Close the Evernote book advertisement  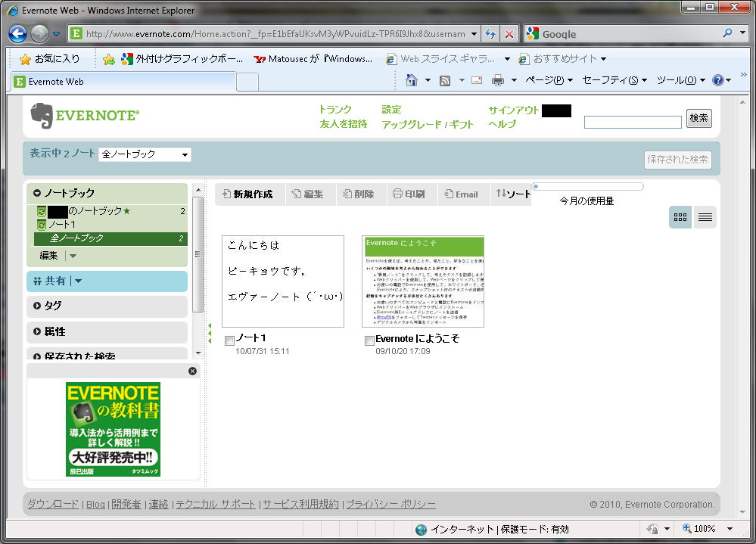point(192,371)
